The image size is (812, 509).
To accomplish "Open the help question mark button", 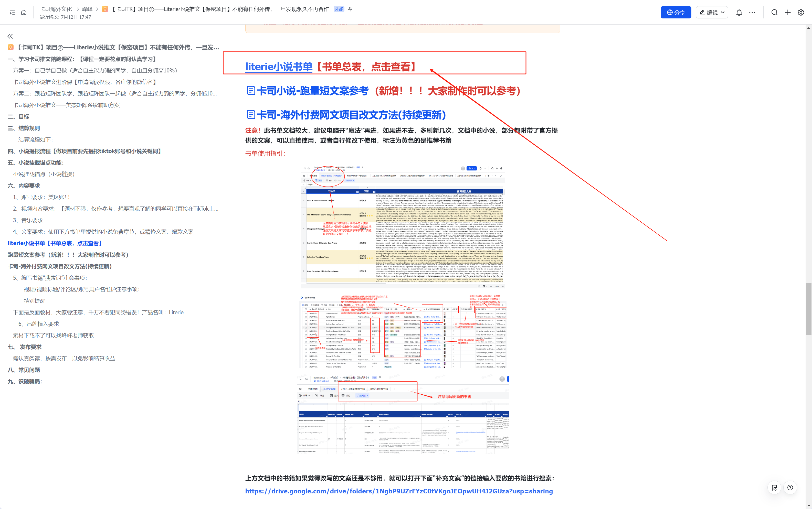I will (x=790, y=488).
